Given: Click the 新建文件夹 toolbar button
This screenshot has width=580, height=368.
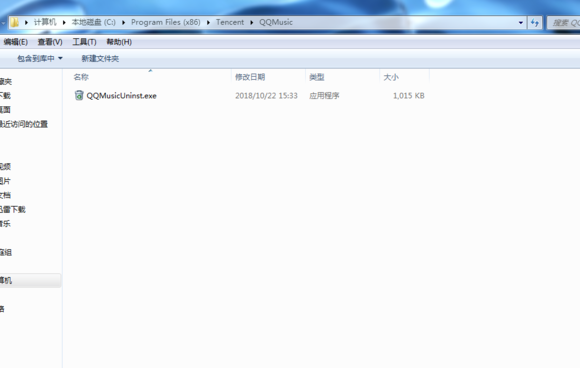Looking at the screenshot, I should tap(100, 58).
